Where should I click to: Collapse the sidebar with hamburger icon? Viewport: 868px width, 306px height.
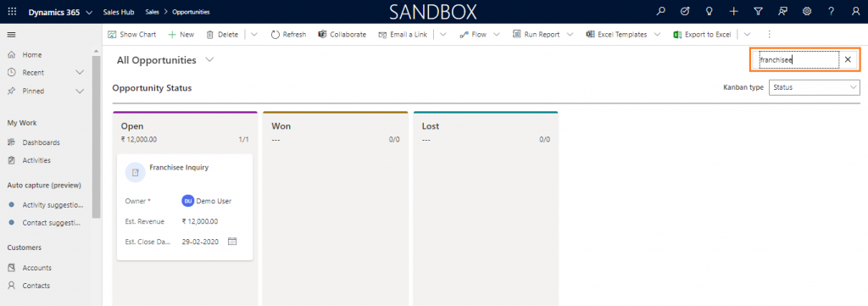11,34
